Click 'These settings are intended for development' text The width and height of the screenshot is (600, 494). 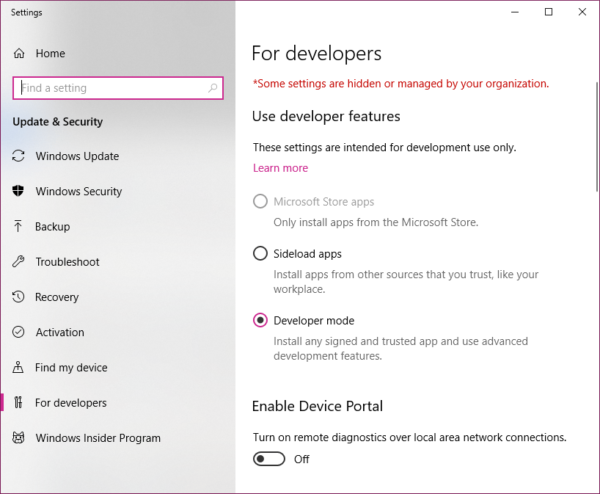point(385,147)
